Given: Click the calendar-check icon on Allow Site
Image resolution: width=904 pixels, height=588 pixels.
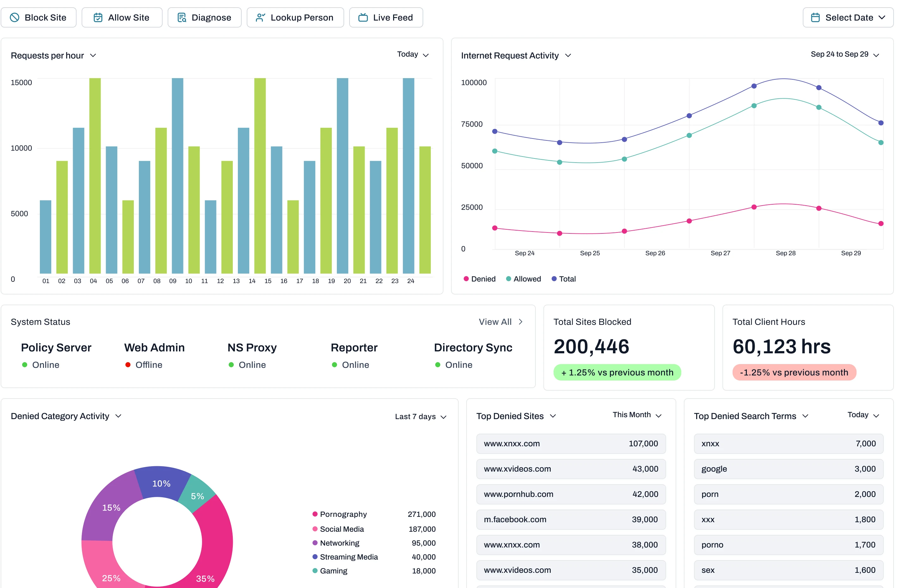Looking at the screenshot, I should (98, 17).
